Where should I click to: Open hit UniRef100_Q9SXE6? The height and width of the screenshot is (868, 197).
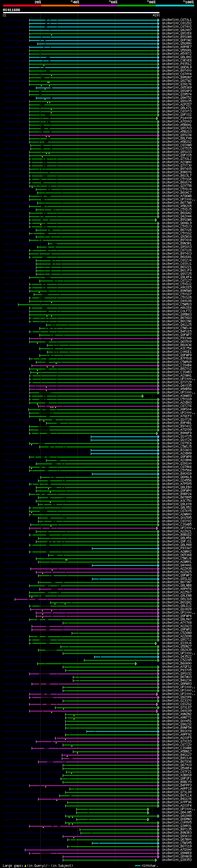pyautogui.click(x=176, y=34)
